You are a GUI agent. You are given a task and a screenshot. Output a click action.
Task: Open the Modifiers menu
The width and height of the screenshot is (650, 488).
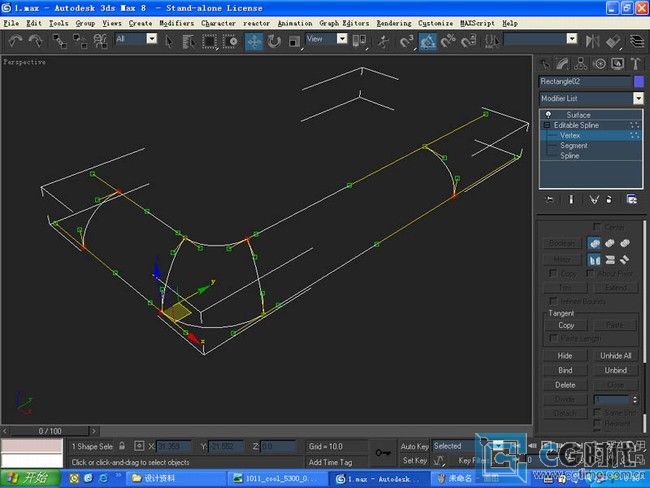176,22
